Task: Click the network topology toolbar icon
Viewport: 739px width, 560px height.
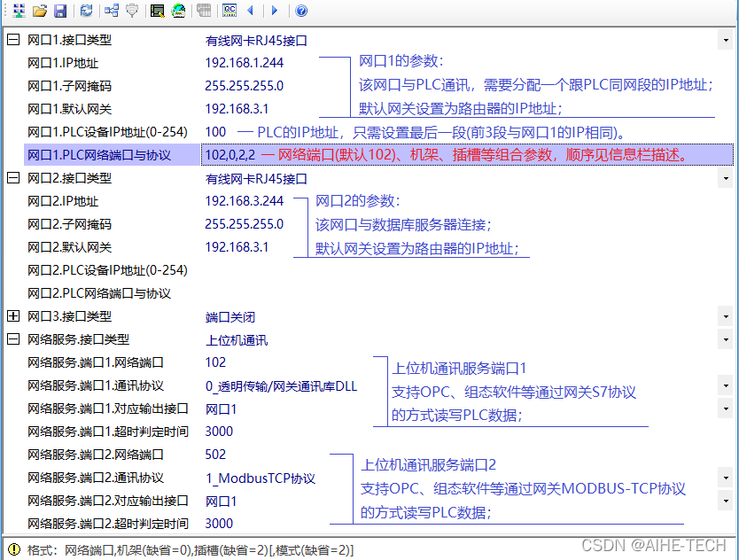Action: pyautogui.click(x=112, y=11)
